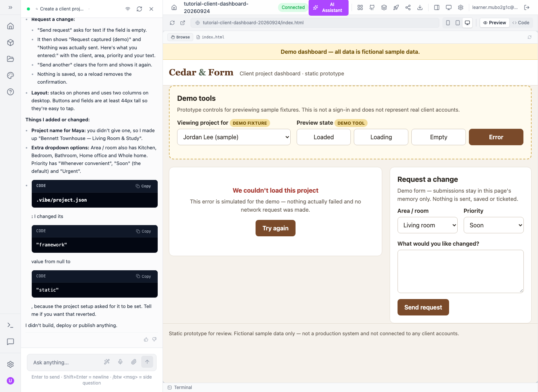
Task: Click the Send request button
Action: (x=423, y=307)
